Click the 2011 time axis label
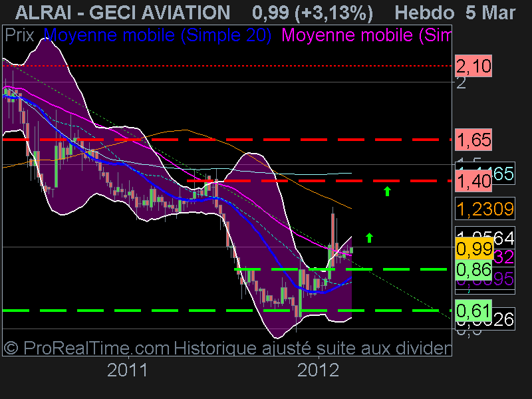Screen dimensions: 532x399 (x=127, y=370)
